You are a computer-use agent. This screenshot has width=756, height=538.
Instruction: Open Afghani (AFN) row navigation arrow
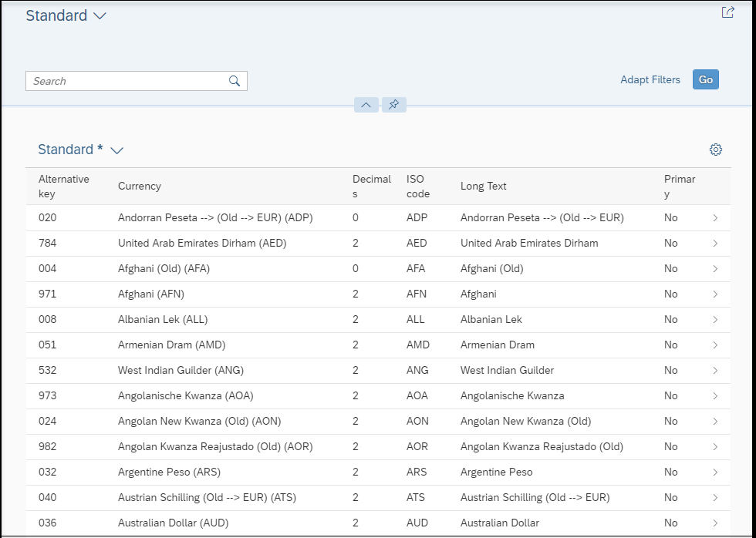[x=715, y=294]
